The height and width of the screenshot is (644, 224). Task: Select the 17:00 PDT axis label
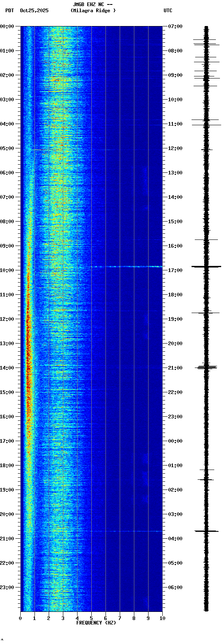(x=7, y=441)
